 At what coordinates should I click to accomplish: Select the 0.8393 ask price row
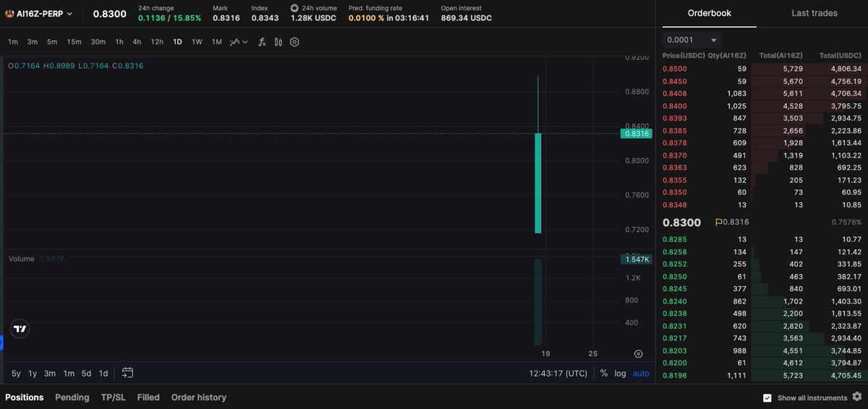click(x=762, y=118)
